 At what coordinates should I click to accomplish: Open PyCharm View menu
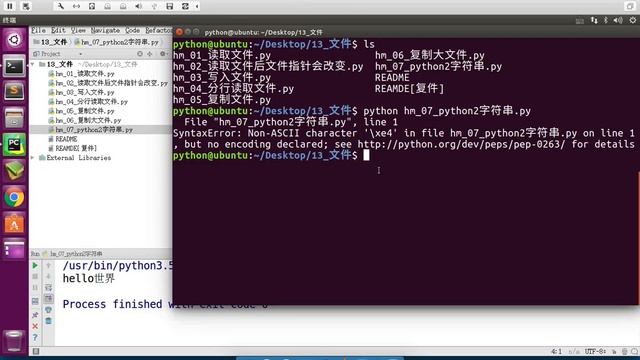click(78, 31)
